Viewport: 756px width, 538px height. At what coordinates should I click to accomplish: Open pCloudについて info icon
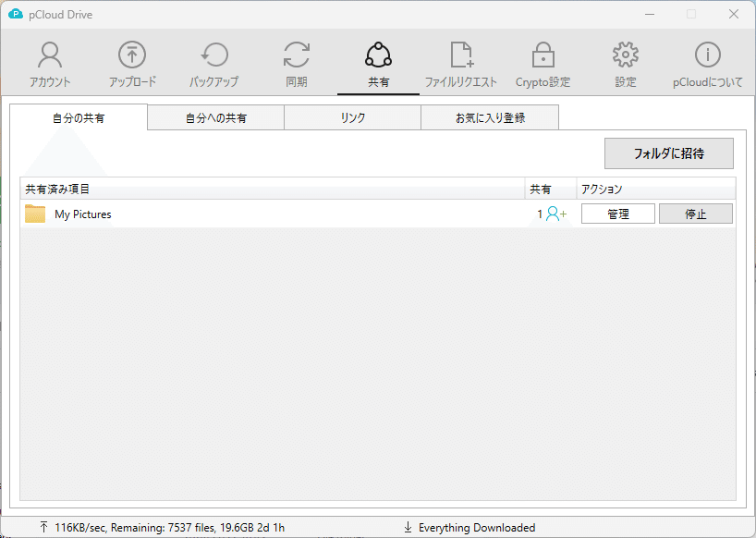(707, 55)
